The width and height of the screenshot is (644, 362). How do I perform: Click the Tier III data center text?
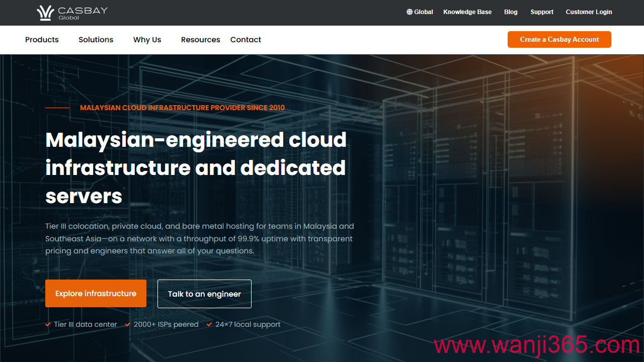(86, 324)
